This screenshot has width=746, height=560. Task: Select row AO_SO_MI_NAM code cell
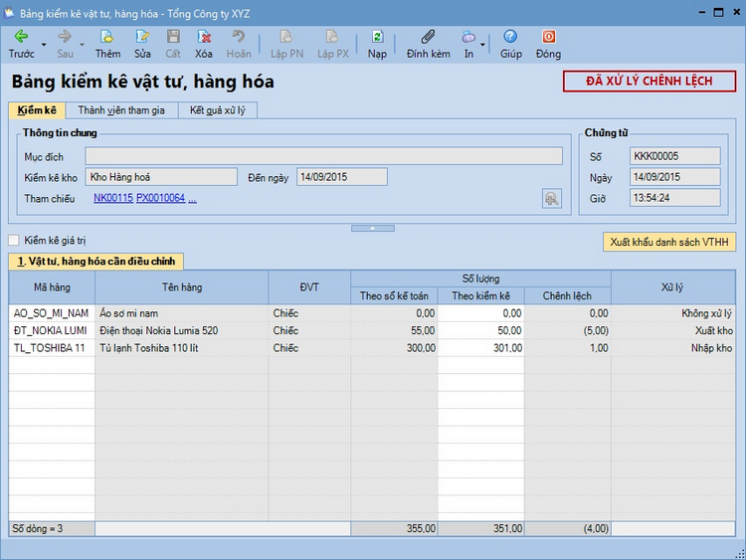[52, 313]
